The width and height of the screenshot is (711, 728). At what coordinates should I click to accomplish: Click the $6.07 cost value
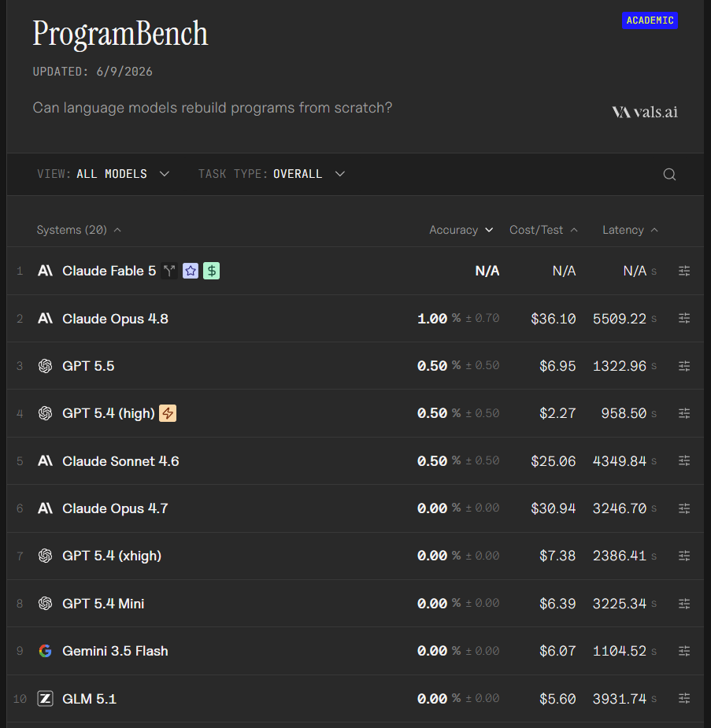point(557,651)
